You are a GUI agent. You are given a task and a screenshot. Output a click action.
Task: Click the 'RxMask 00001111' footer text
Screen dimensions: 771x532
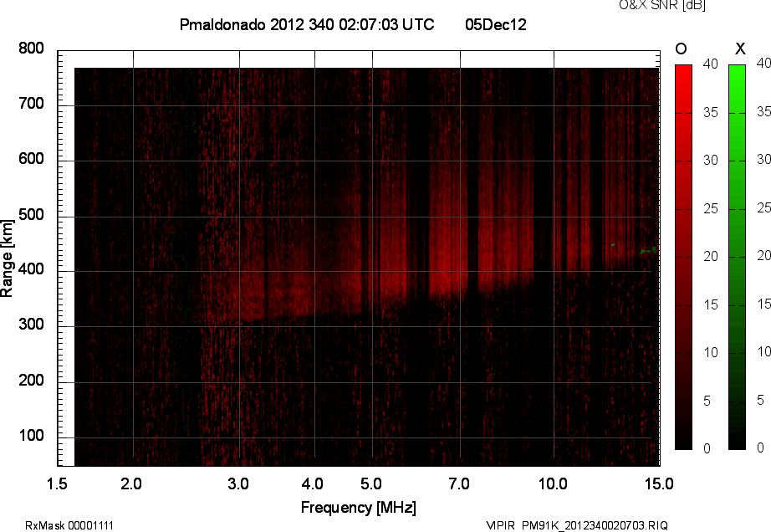point(69,525)
